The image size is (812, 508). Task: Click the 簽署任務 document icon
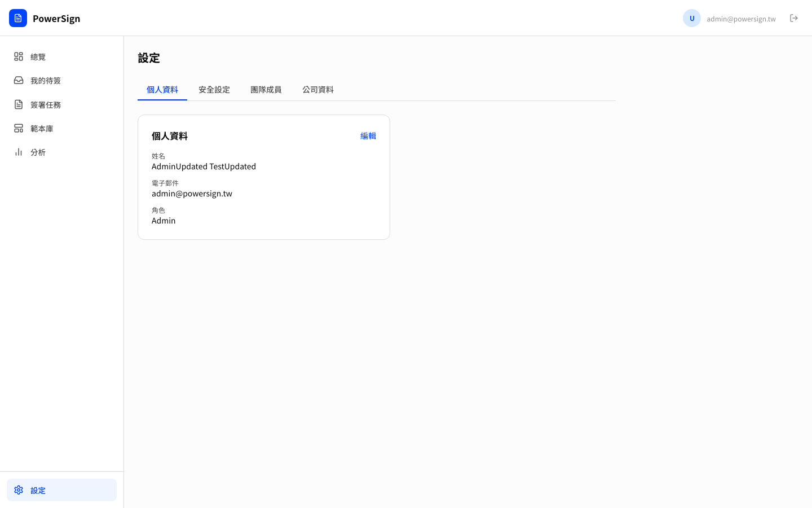(18, 104)
